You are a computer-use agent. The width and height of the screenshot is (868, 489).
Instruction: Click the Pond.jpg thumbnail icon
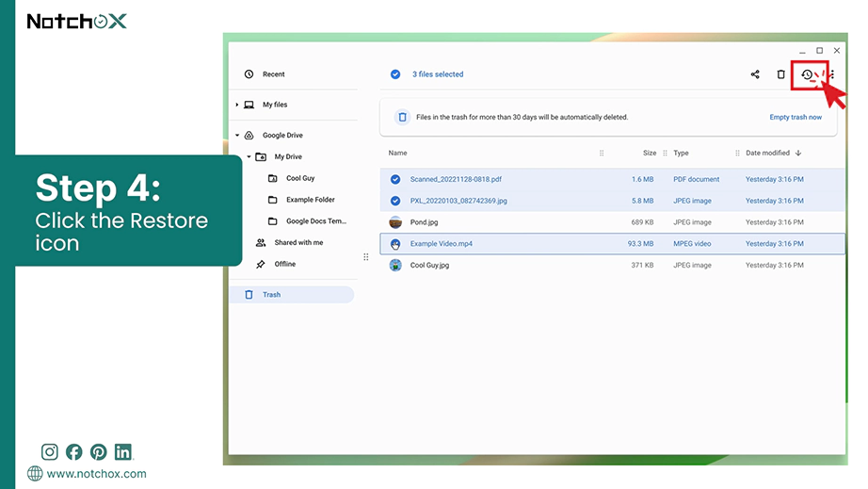(395, 222)
